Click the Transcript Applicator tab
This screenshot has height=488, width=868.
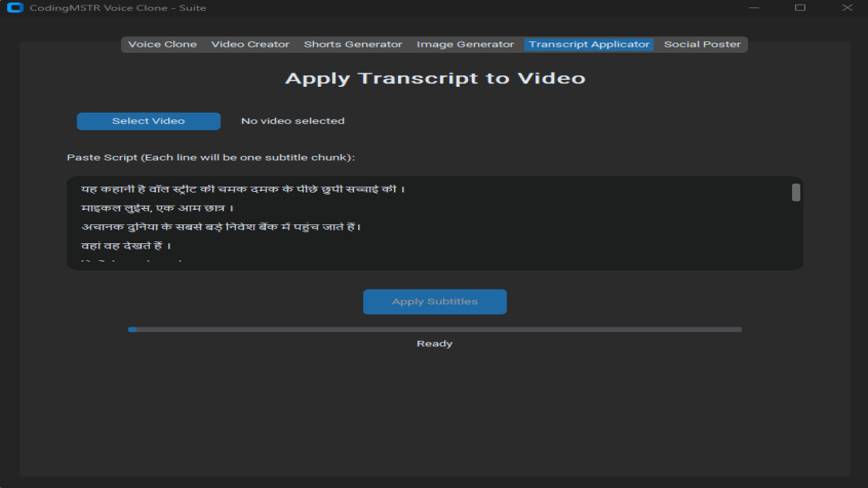589,45
